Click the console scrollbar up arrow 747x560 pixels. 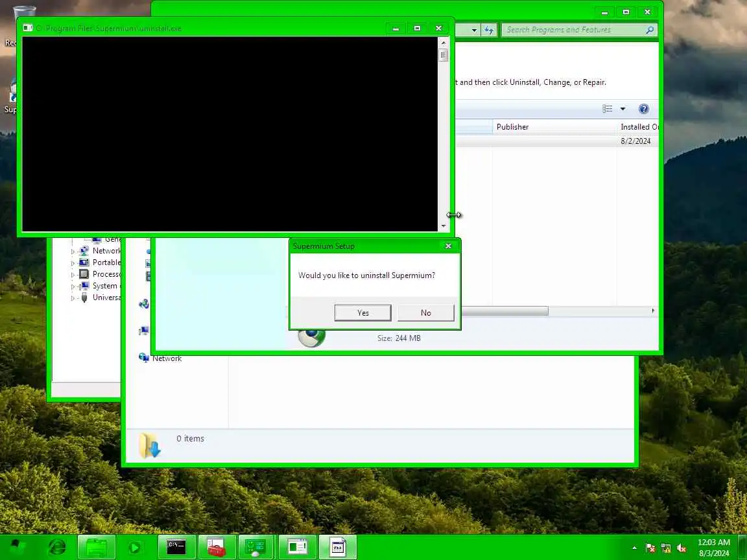(x=443, y=43)
